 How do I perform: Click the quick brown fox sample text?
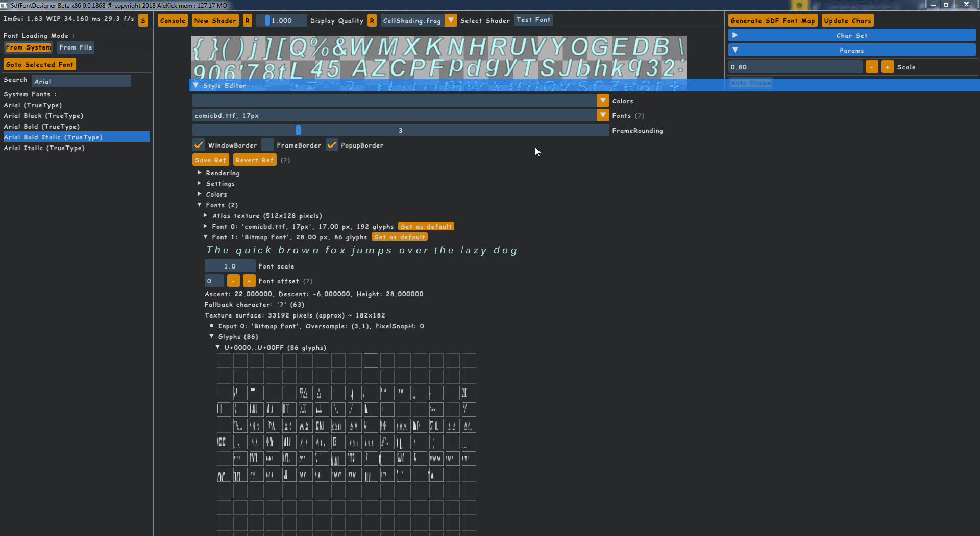click(361, 250)
